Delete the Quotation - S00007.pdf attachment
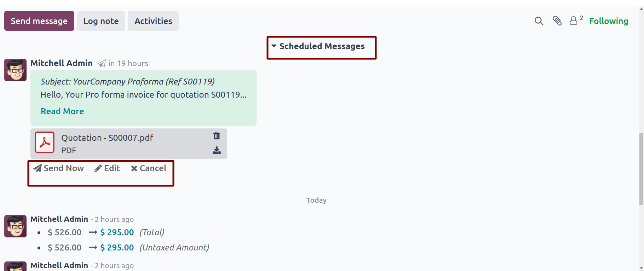The height and width of the screenshot is (271, 644). coord(217,136)
